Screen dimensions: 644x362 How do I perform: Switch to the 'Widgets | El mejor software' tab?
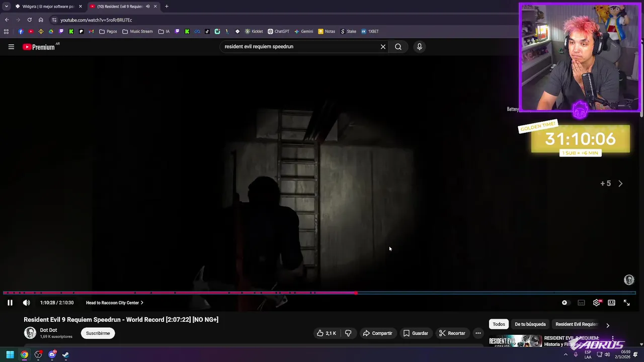pos(48,7)
